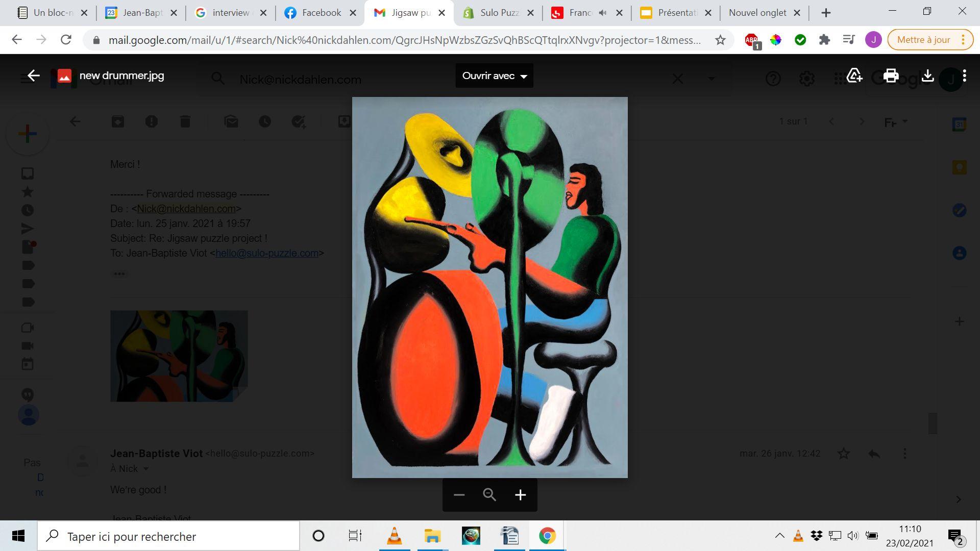Open VLC from the taskbar

[x=394, y=536]
